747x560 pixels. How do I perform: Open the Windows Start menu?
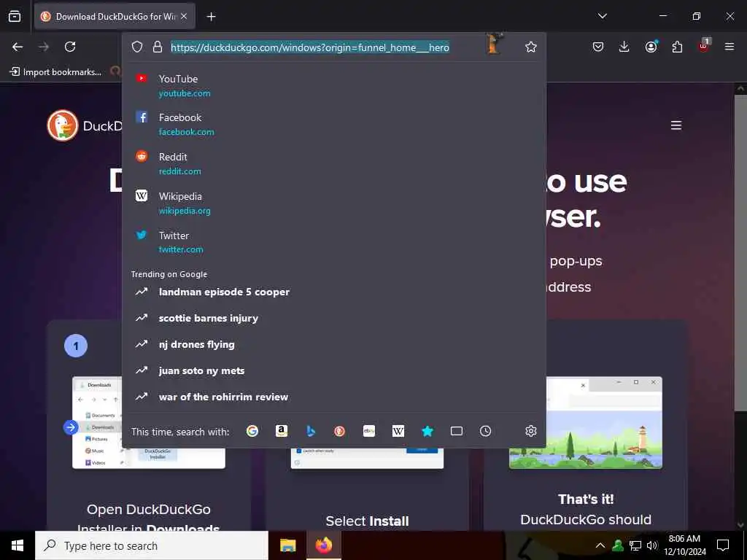pos(18,545)
